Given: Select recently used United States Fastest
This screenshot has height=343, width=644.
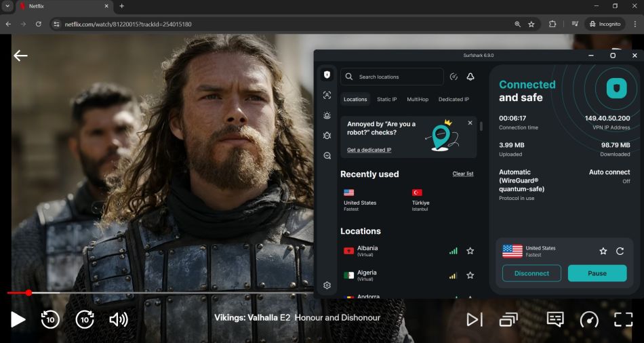Looking at the screenshot, I should point(360,200).
